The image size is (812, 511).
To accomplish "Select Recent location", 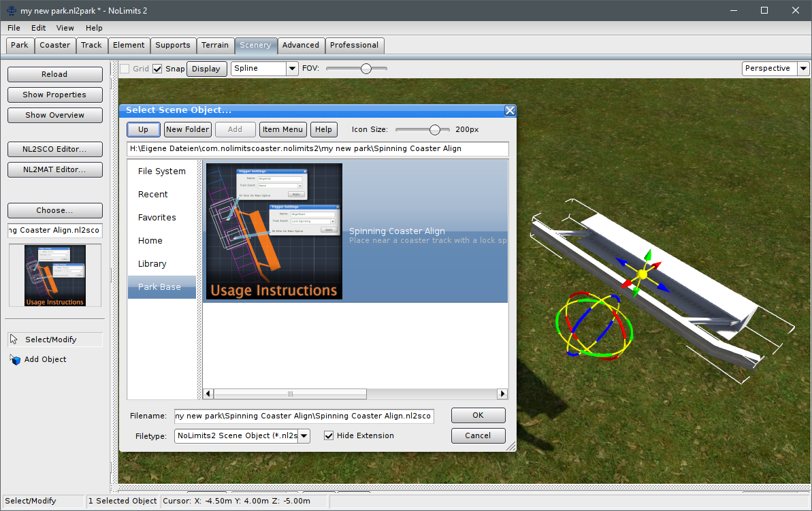I will pyautogui.click(x=161, y=194).
